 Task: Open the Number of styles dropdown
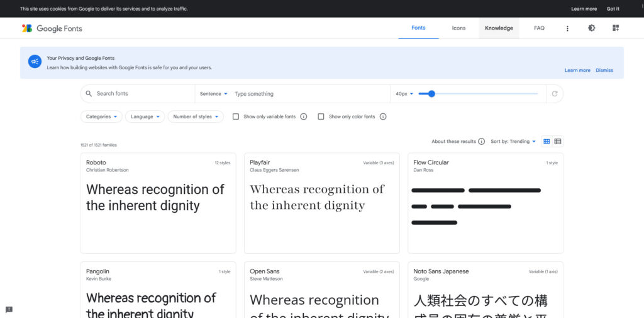196,117
